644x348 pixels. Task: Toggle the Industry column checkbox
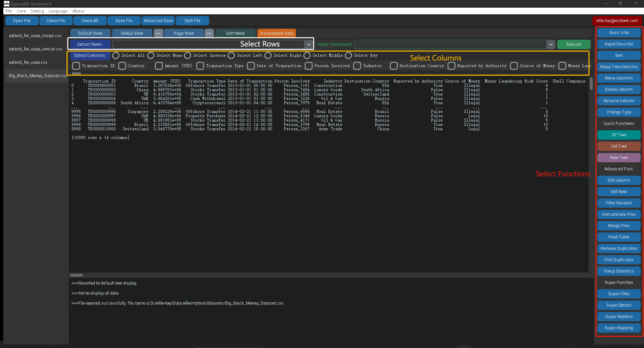[357, 66]
